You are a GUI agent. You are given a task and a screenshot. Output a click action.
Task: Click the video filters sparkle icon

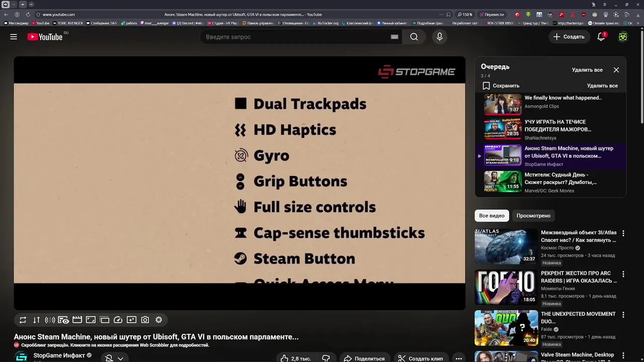pos(131,320)
